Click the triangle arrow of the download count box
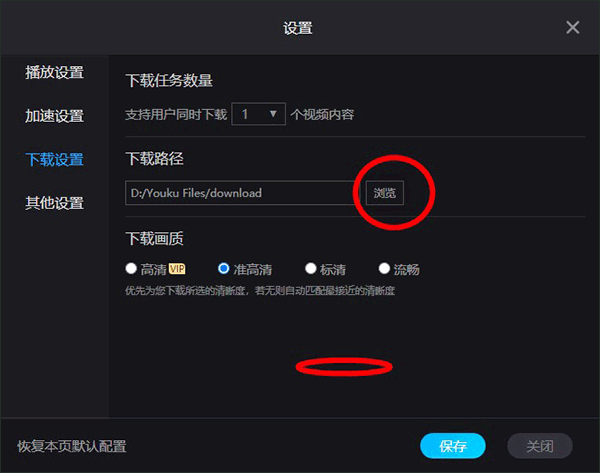This screenshot has height=473, width=600. pyautogui.click(x=273, y=114)
